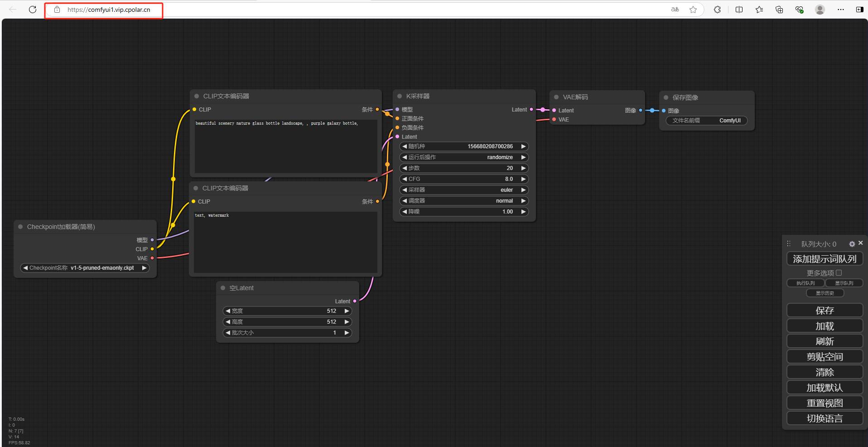Select next checkpoint with right arrow

[x=144, y=268]
